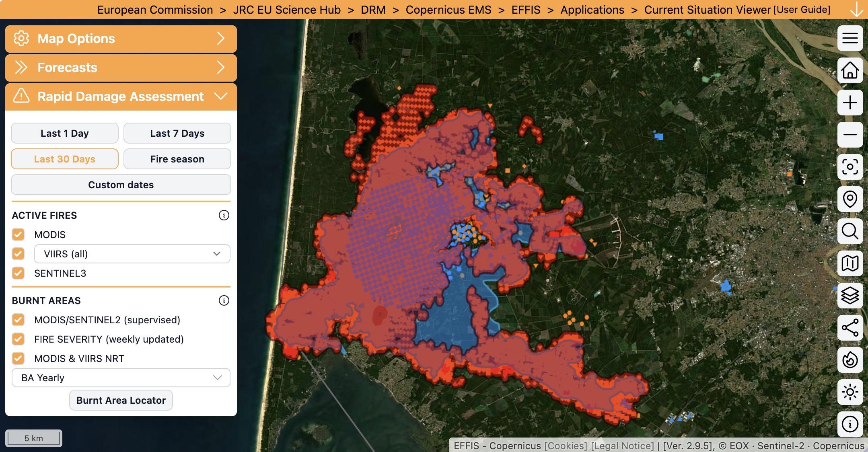Click the focus target icon
Image resolution: width=868 pixels, height=452 pixels.
click(850, 167)
